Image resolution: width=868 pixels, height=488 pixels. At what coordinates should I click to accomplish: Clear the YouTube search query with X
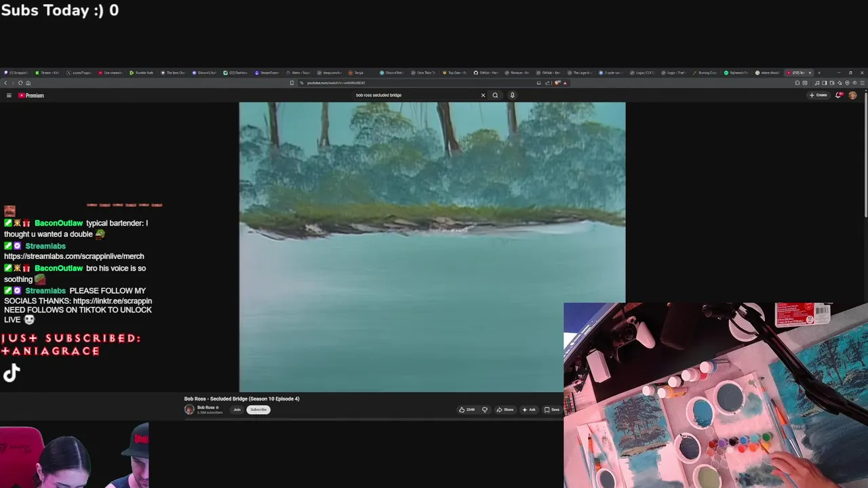click(483, 95)
